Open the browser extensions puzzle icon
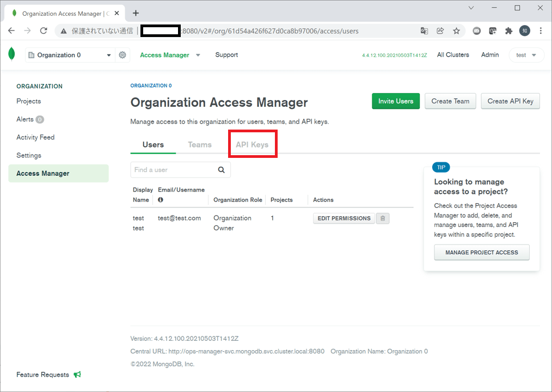Image resolution: width=552 pixels, height=392 pixels. 508,31
